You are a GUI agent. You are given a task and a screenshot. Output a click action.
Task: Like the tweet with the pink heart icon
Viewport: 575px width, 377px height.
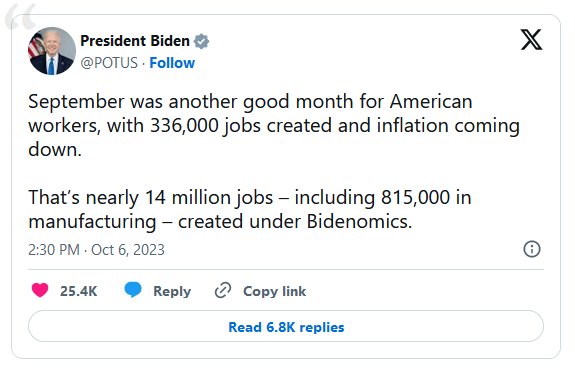coord(40,290)
